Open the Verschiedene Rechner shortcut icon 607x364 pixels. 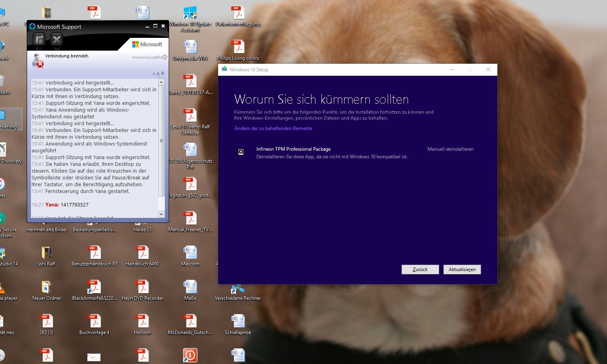[238, 293]
